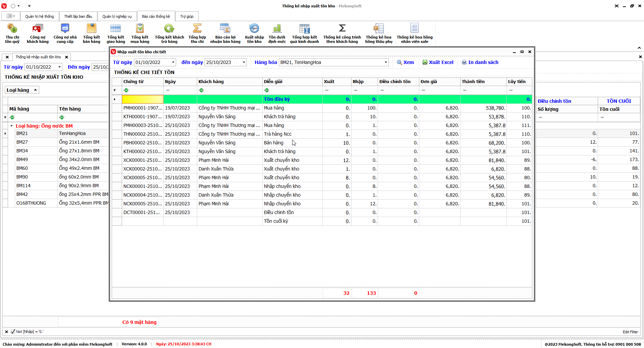Open the đến ngày date dropdown in the dialog
644x348 pixels.
pos(244,62)
